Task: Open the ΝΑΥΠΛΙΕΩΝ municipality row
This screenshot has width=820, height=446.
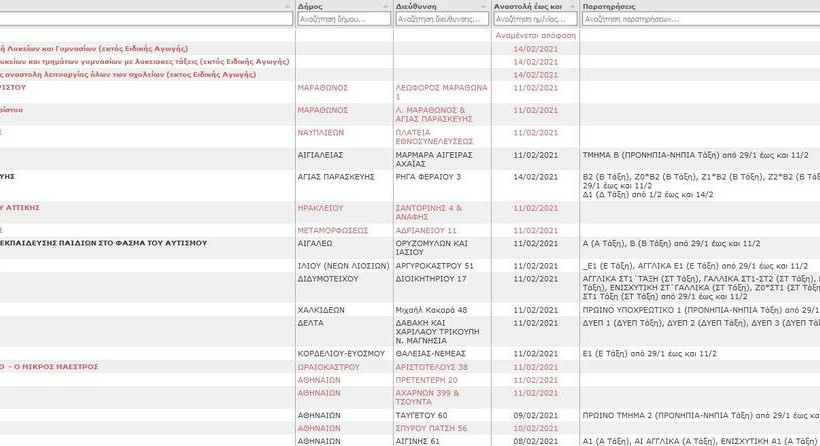Action: (325, 132)
